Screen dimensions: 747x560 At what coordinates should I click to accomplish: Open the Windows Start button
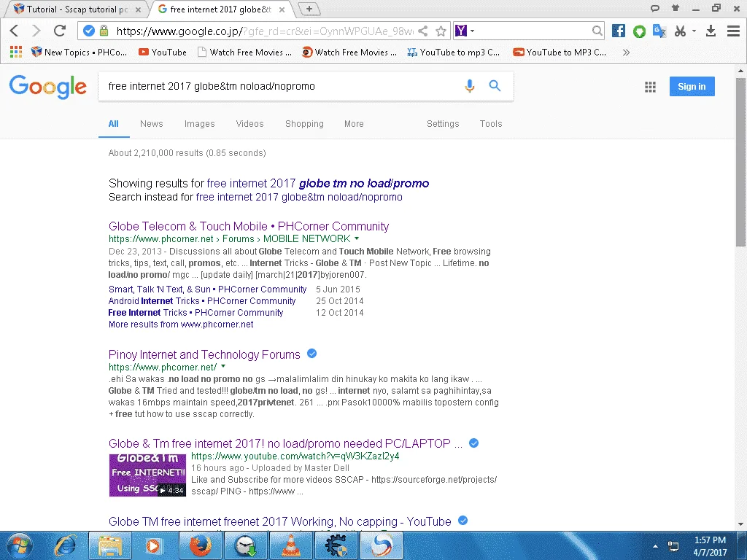19,545
